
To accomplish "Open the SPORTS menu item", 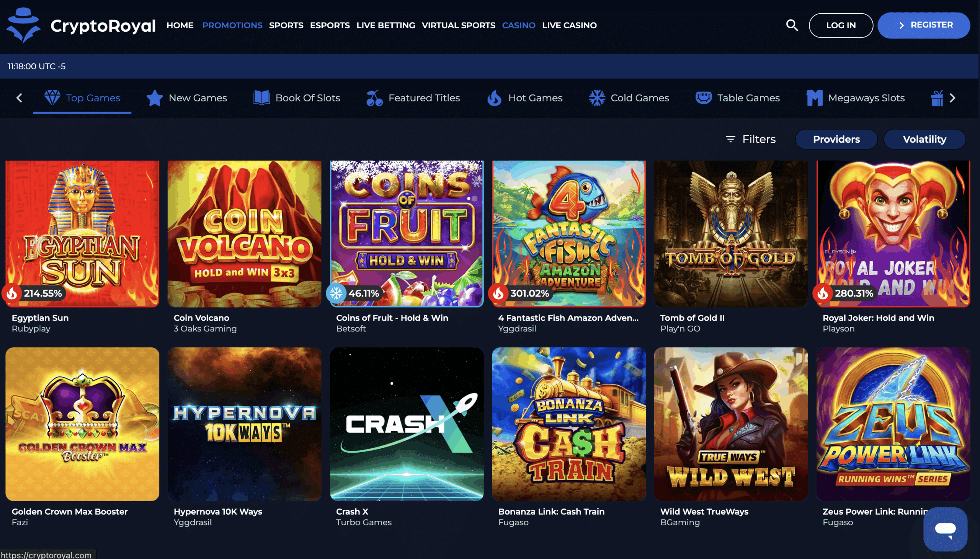I will tap(286, 25).
